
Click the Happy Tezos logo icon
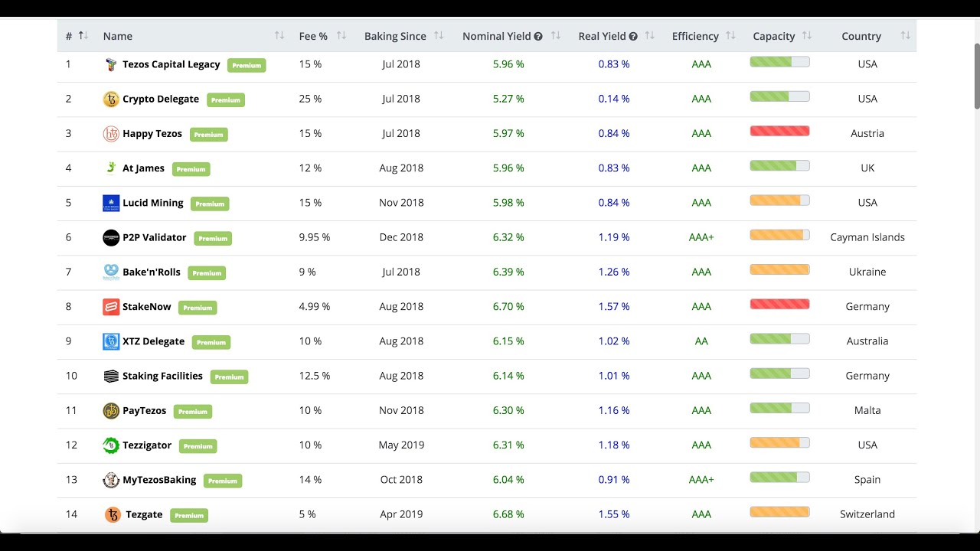coord(111,133)
